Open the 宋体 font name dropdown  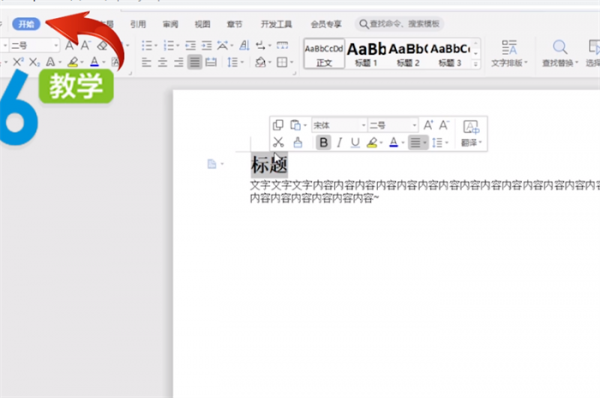click(339, 125)
